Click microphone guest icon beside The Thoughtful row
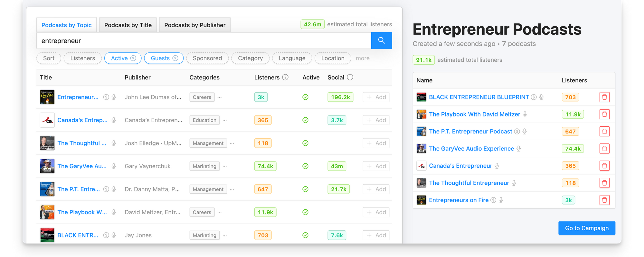Screen dimensions: 644x257 pos(114,143)
